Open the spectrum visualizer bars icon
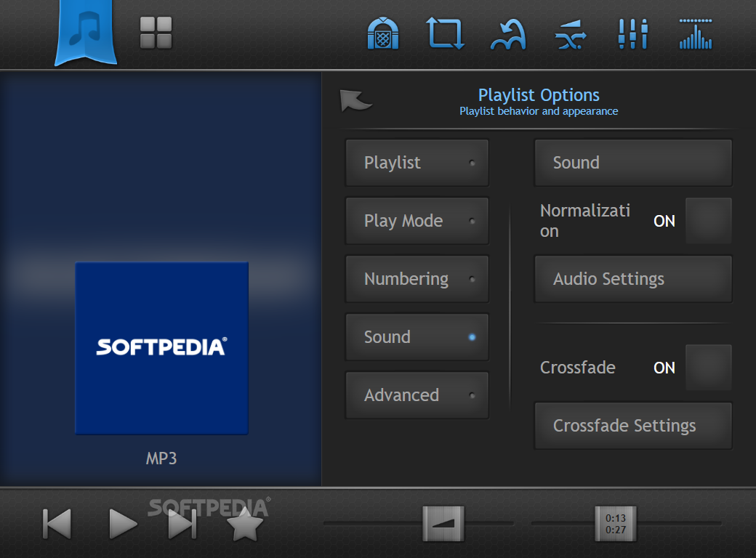The width and height of the screenshot is (756, 558). pyautogui.click(x=696, y=33)
